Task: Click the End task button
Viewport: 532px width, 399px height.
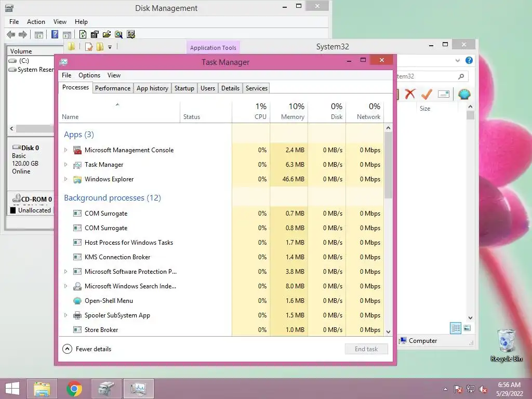Action: point(366,349)
